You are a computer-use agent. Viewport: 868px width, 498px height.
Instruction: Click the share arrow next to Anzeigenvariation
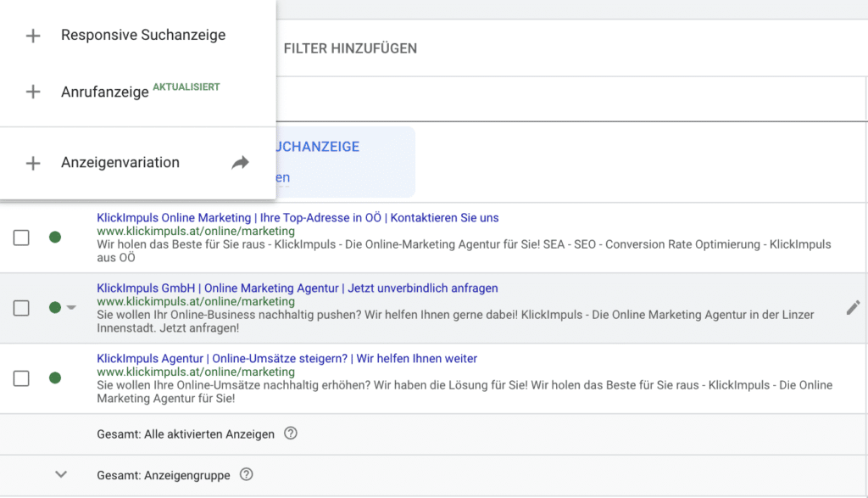(241, 163)
